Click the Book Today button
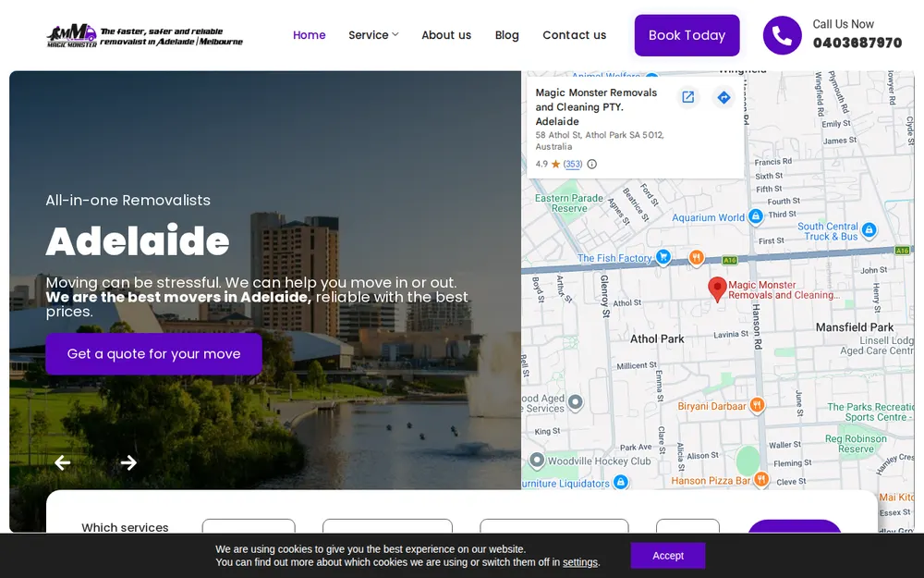The height and width of the screenshot is (578, 924). click(687, 35)
